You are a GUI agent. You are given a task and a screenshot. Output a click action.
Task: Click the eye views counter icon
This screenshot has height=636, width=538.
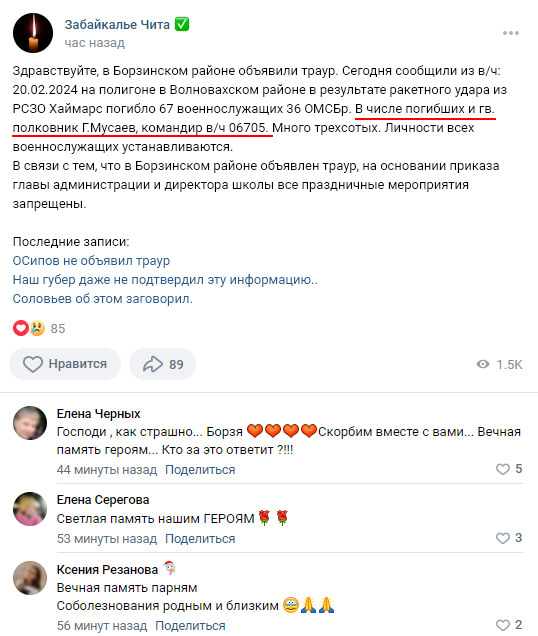pos(483,364)
